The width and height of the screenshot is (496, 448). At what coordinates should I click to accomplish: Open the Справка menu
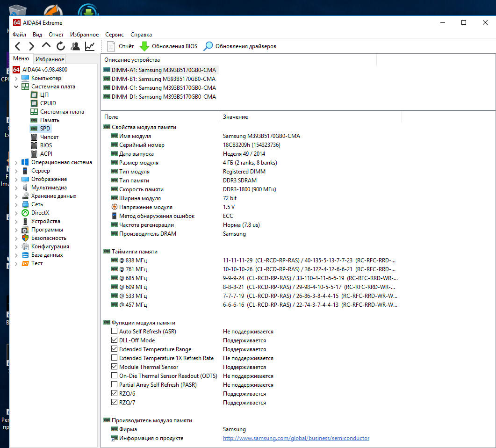tap(141, 35)
